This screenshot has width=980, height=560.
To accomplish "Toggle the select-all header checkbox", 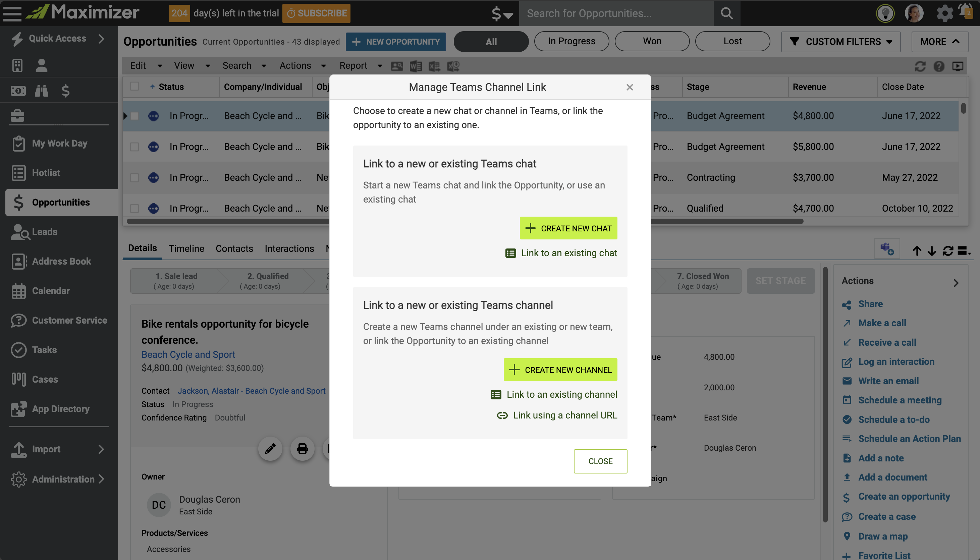I will (134, 87).
